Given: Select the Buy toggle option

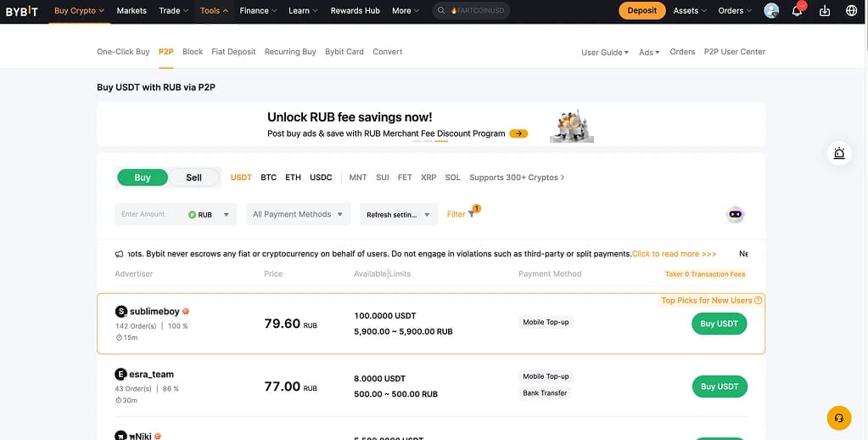Looking at the screenshot, I should pos(143,178).
